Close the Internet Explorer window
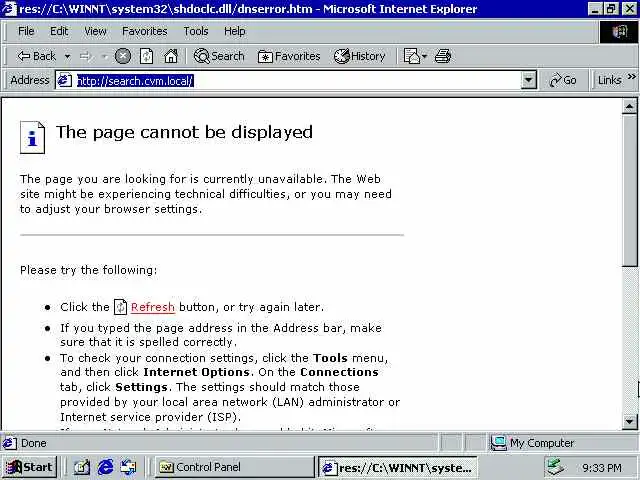 pos(630,9)
